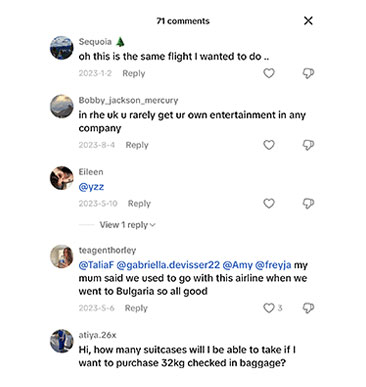Like teagenthorley's comment with 3 likes

click(269, 308)
